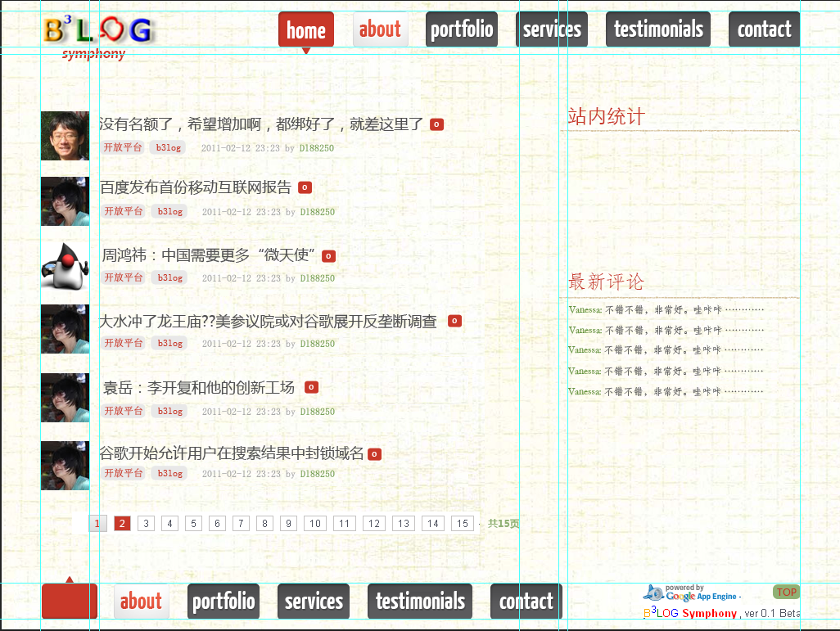Viewport: 840px width, 631px height.
Task: Open portfolio in footer navigation
Action: (224, 601)
